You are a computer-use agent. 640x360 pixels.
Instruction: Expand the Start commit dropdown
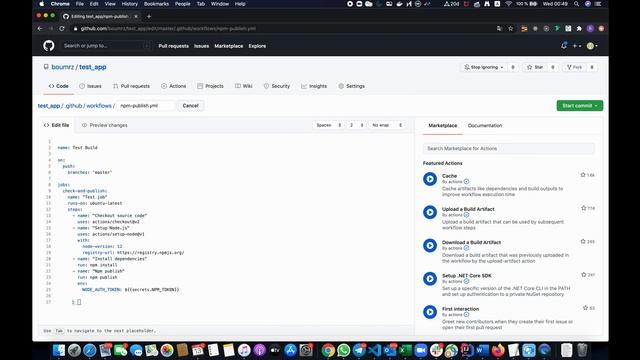tap(580, 106)
